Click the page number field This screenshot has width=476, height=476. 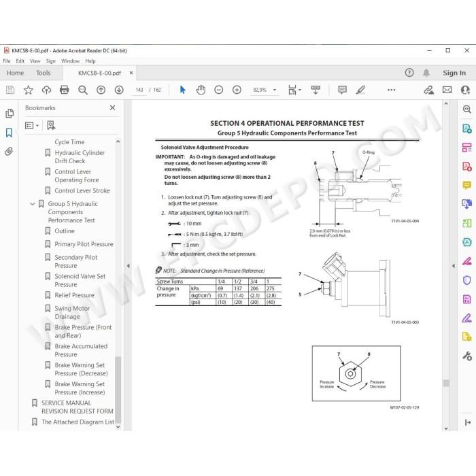139,90
